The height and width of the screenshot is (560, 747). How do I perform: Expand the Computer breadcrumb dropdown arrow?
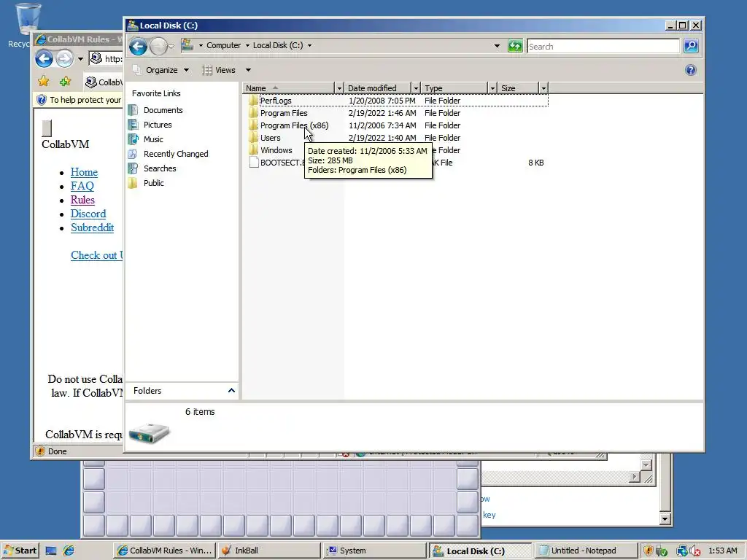pyautogui.click(x=247, y=46)
